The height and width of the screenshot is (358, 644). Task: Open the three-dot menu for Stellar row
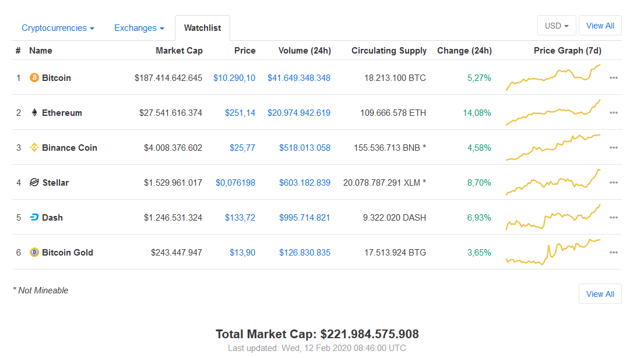614,182
